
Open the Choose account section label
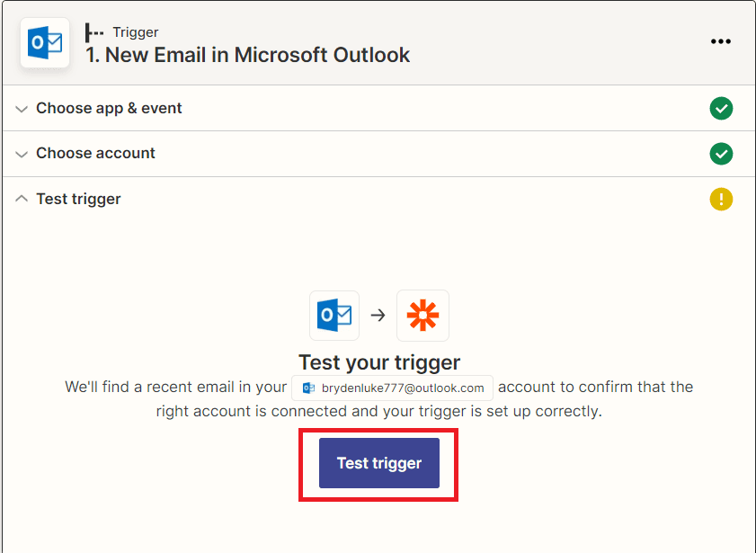click(x=95, y=154)
